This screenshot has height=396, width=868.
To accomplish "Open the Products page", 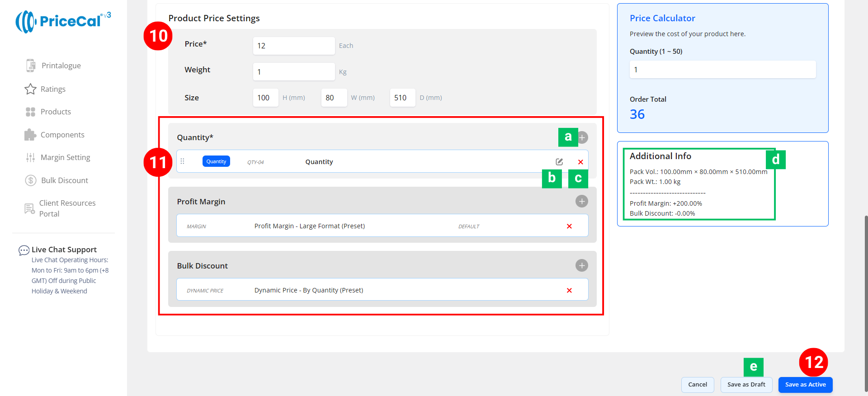I will coord(55,112).
